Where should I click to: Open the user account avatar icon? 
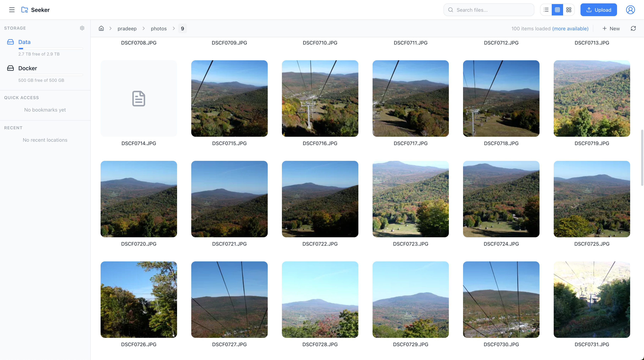630,10
